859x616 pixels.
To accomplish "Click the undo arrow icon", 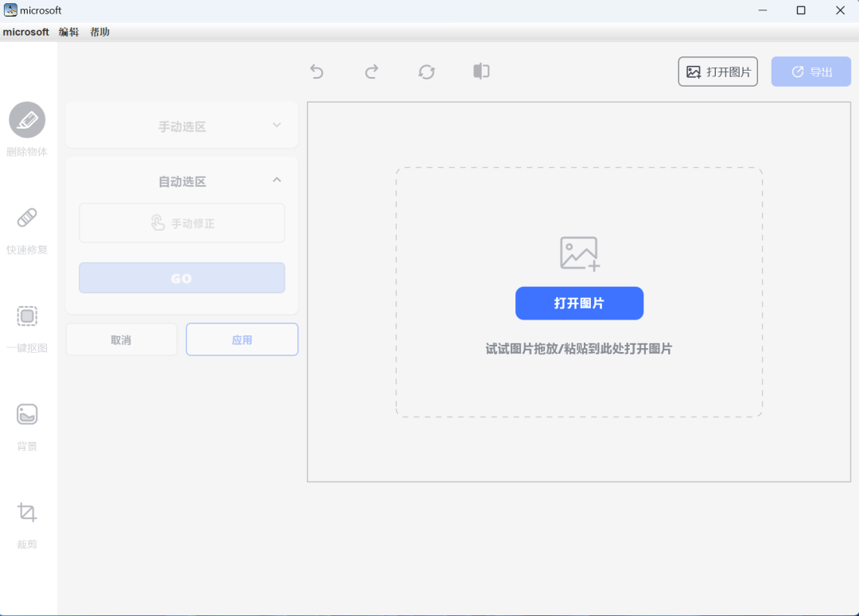I will [317, 72].
